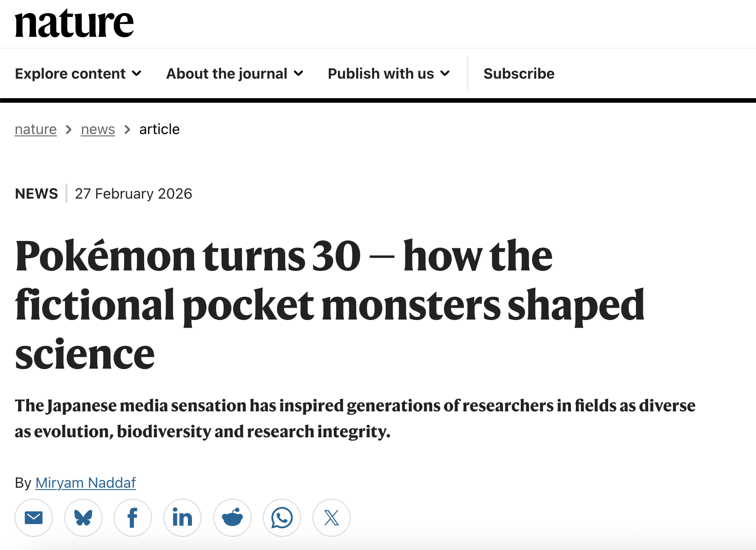The width and height of the screenshot is (756, 550).
Task: Open the About the journal dropdown
Action: point(235,74)
